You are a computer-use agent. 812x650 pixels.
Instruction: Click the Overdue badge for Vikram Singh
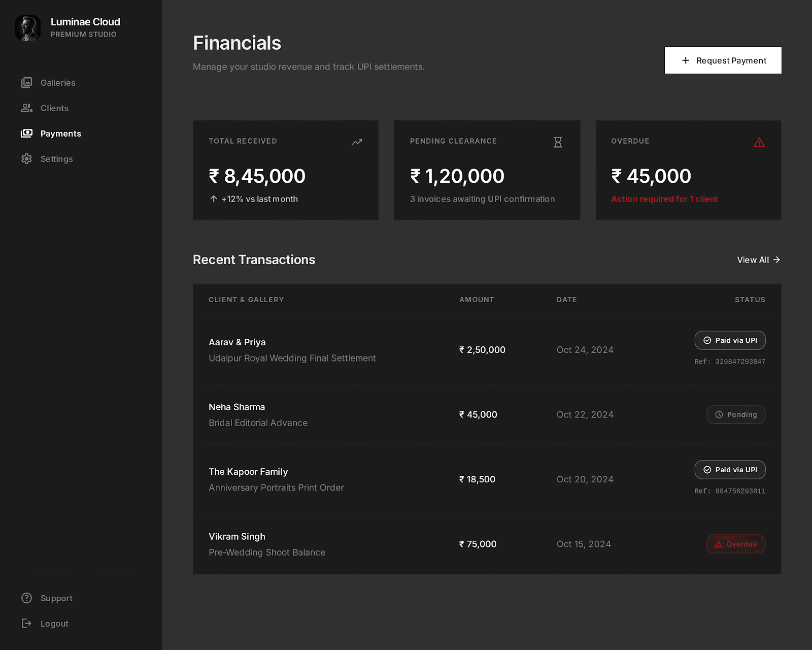[736, 544]
